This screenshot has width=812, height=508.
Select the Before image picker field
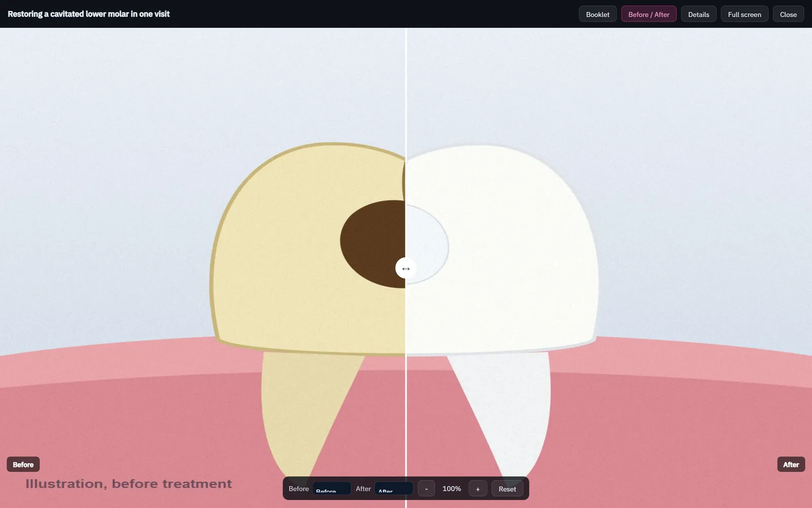[x=331, y=489]
